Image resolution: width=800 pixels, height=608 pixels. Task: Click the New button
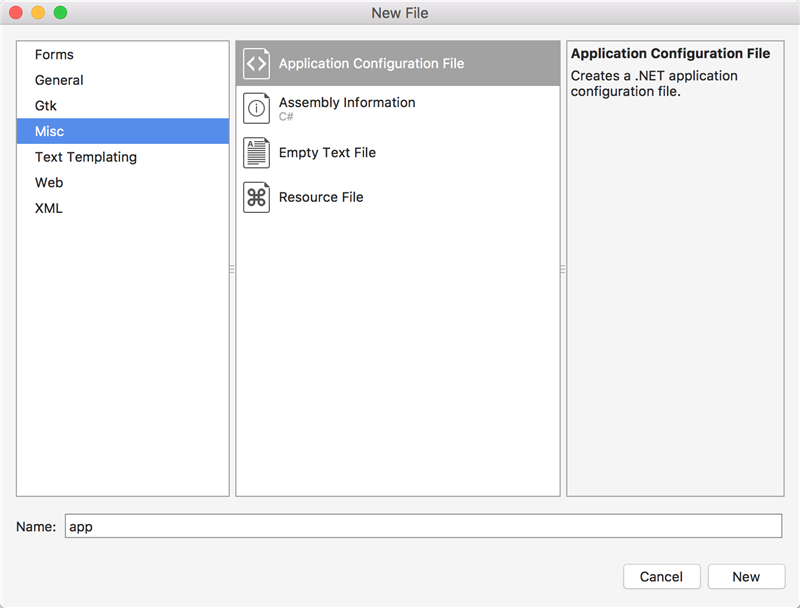pyautogui.click(x=746, y=576)
